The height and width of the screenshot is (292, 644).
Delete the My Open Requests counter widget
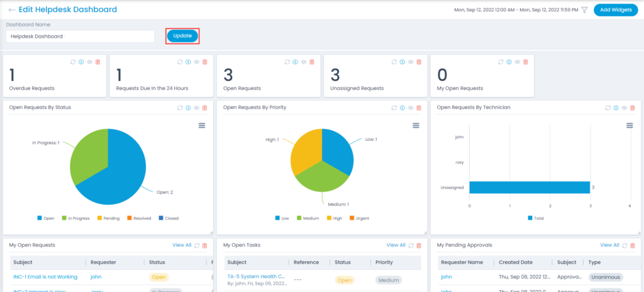(x=526, y=62)
